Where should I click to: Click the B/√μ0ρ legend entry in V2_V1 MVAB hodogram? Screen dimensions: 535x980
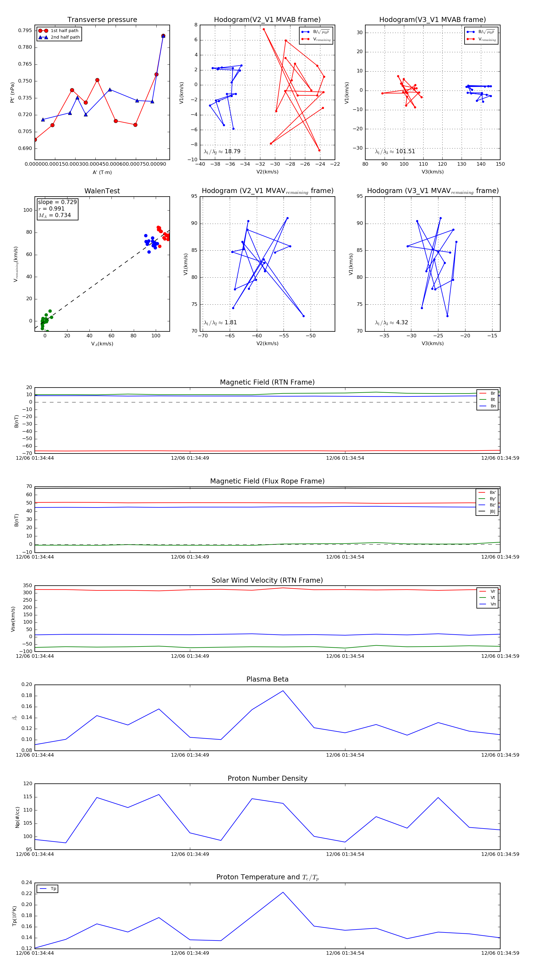[x=316, y=32]
